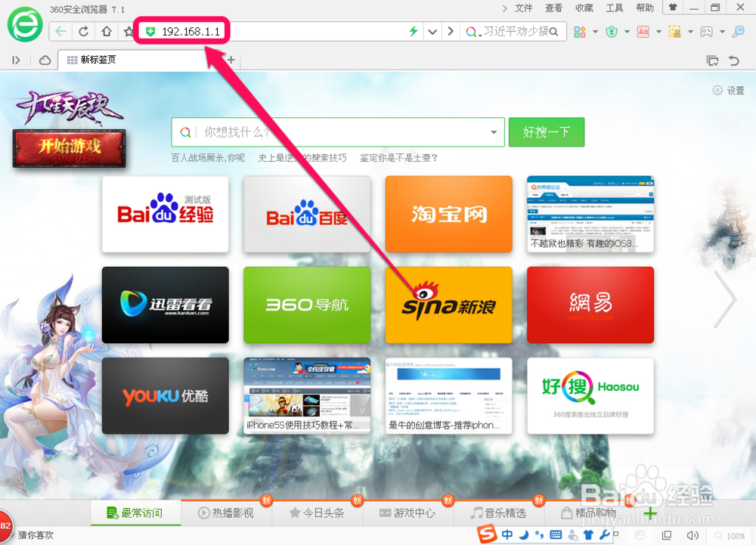Click the green security shield in address bar
The height and width of the screenshot is (545, 756).
coord(150,32)
